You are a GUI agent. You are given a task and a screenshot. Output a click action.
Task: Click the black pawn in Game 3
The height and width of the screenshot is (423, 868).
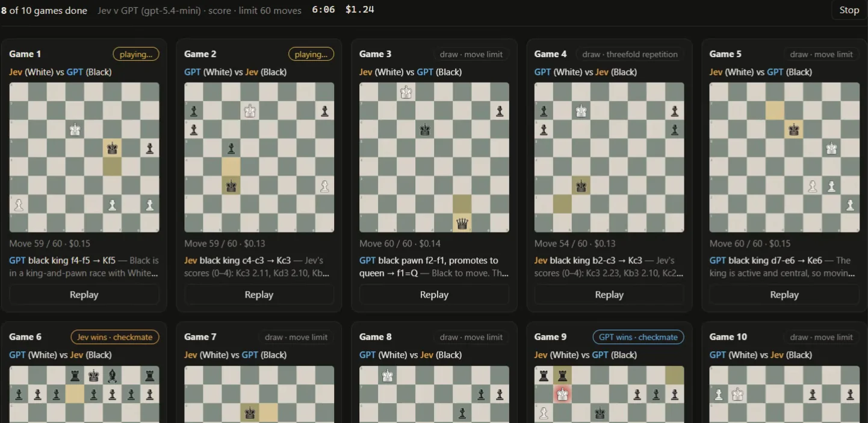pyautogui.click(x=500, y=111)
